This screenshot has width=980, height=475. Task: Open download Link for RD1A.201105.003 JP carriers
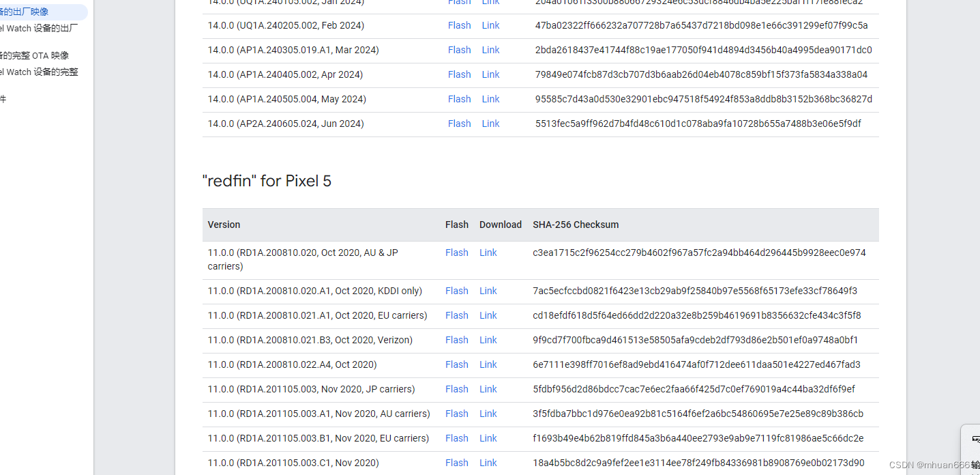(488, 389)
